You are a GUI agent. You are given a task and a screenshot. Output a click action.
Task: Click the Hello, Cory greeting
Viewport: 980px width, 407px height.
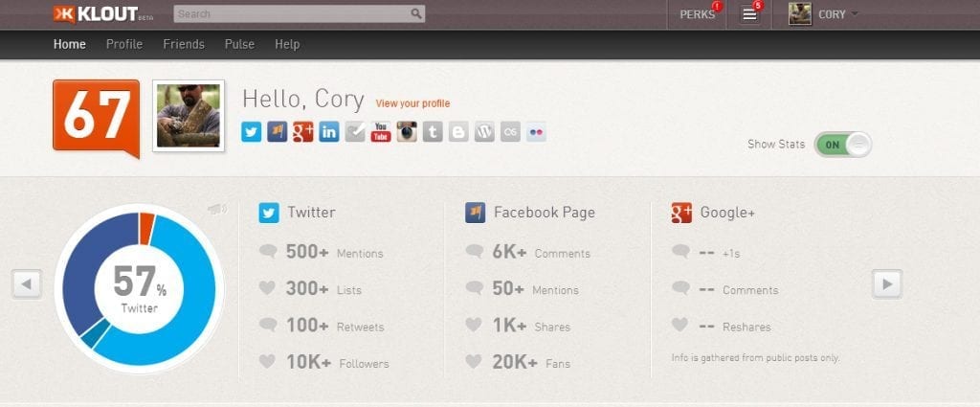click(x=303, y=100)
